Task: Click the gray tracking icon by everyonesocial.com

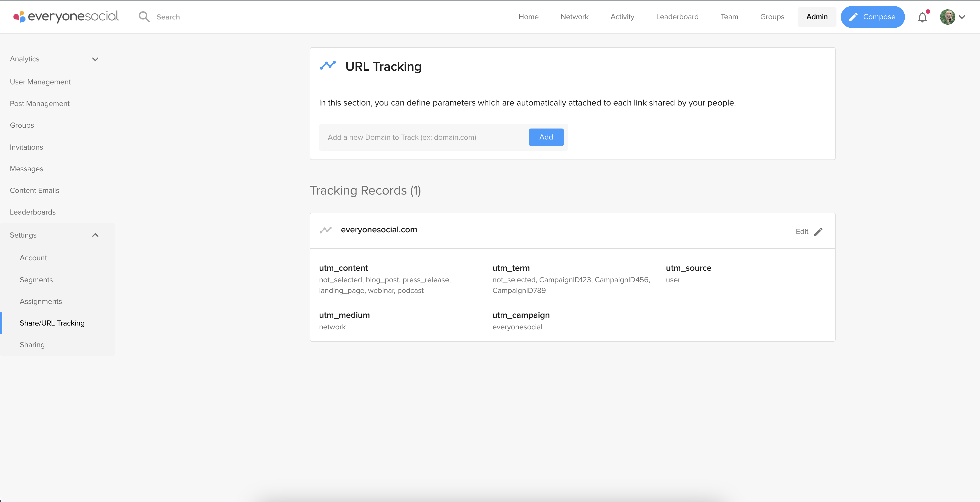Action: pos(326,230)
